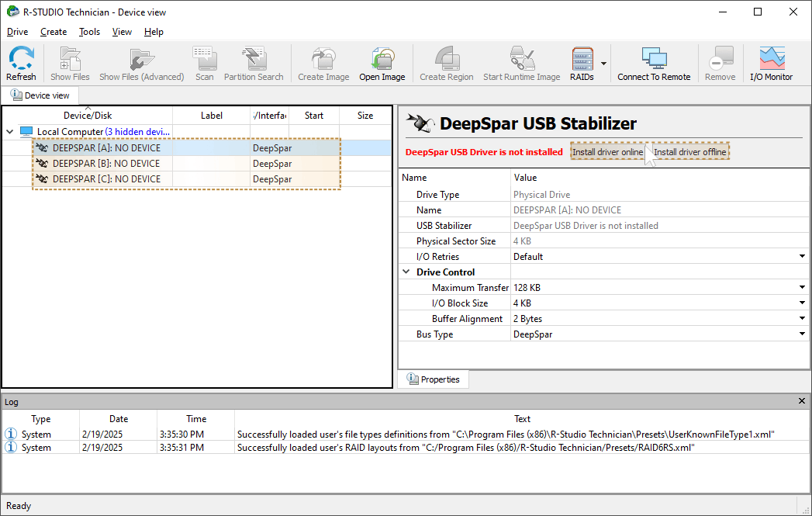The width and height of the screenshot is (812, 516).
Task: Sort by the Device/Disk column header
Action: (x=88, y=116)
